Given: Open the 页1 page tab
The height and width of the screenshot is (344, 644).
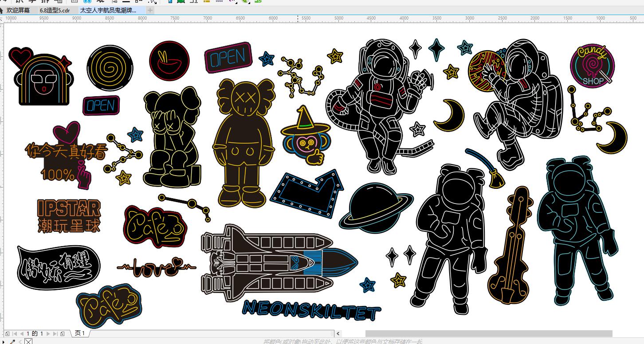Looking at the screenshot, I should coord(80,333).
